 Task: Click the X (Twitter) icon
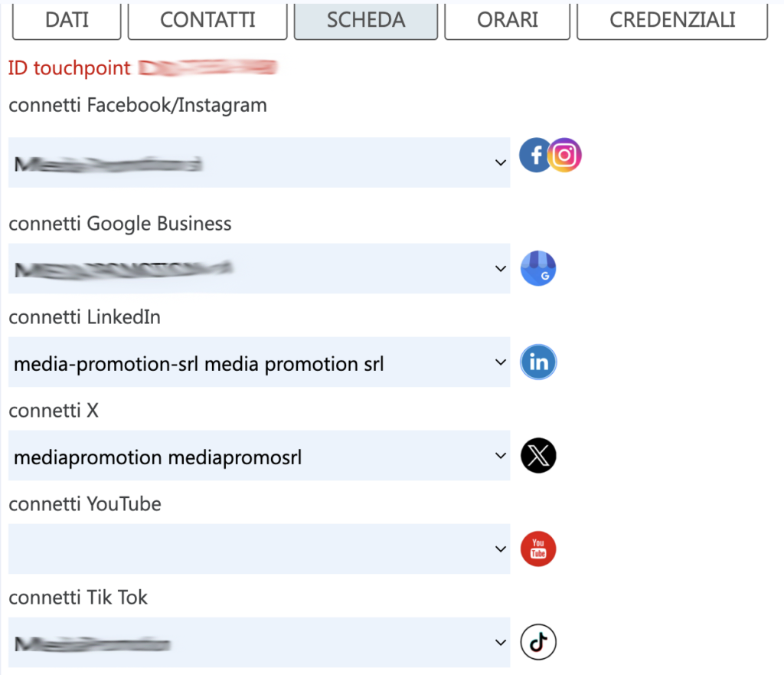pyautogui.click(x=538, y=455)
